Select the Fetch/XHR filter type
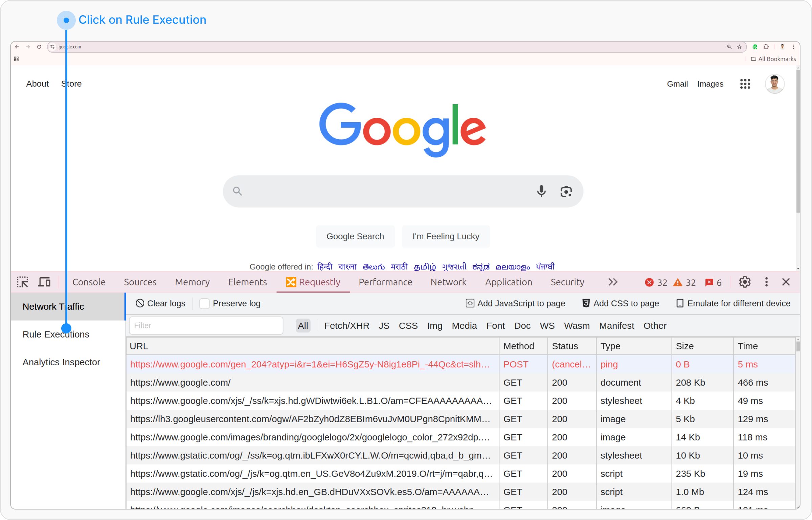Viewport: 812px width, 520px height. (346, 326)
